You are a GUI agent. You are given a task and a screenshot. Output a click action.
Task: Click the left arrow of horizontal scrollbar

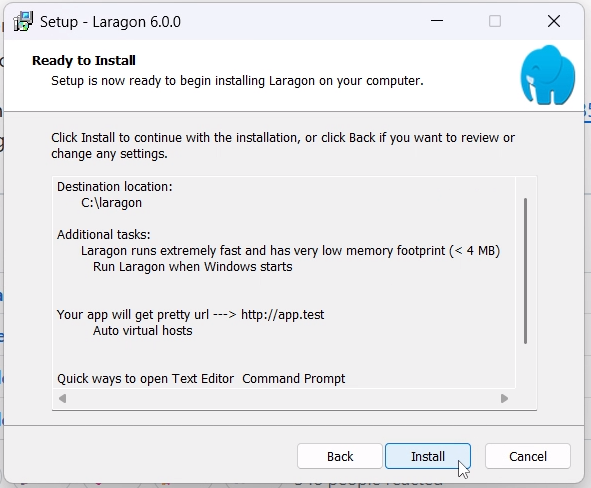point(63,398)
